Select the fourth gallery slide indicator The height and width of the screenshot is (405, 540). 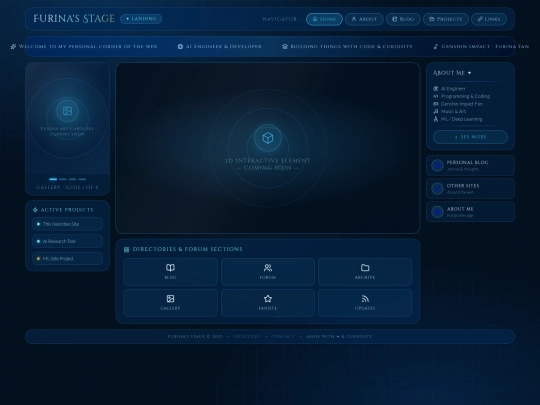pos(82,179)
